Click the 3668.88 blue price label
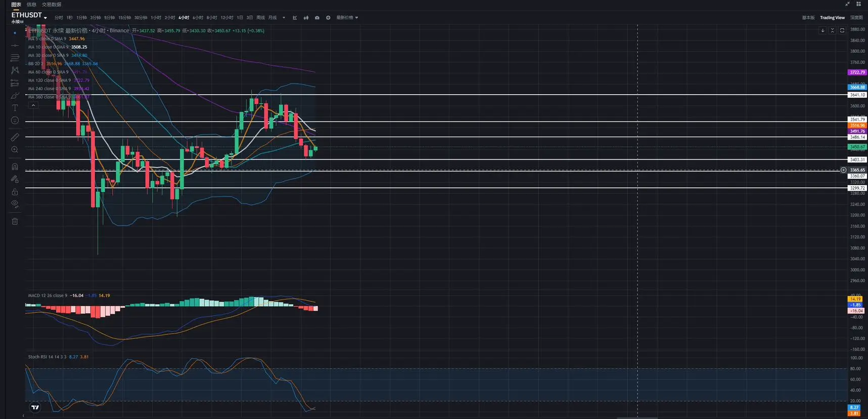This screenshot has width=868, height=419. point(857,88)
